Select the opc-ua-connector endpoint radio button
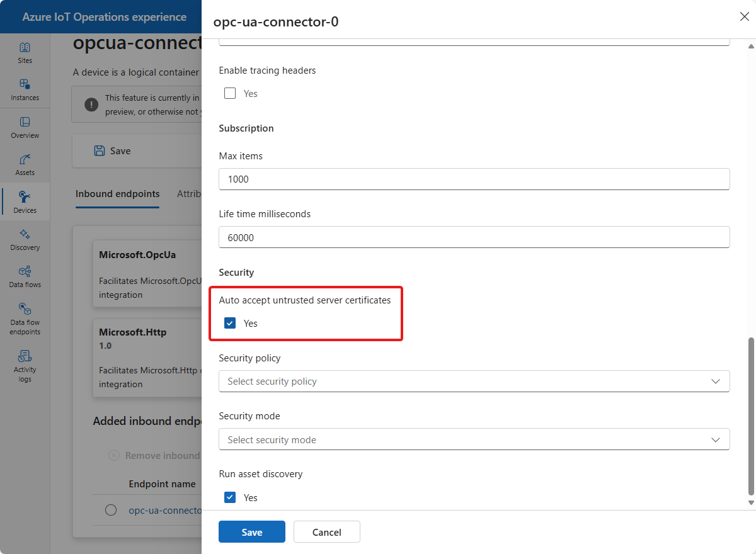This screenshot has width=756, height=554. (111, 510)
